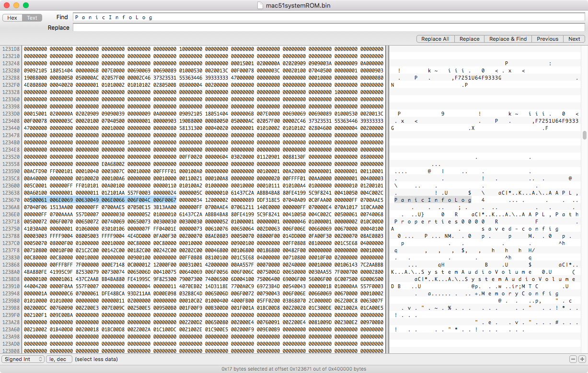Click the line address 1232F0
Image resolution: width=588 pixels, height=373 pixels.
point(11,85)
